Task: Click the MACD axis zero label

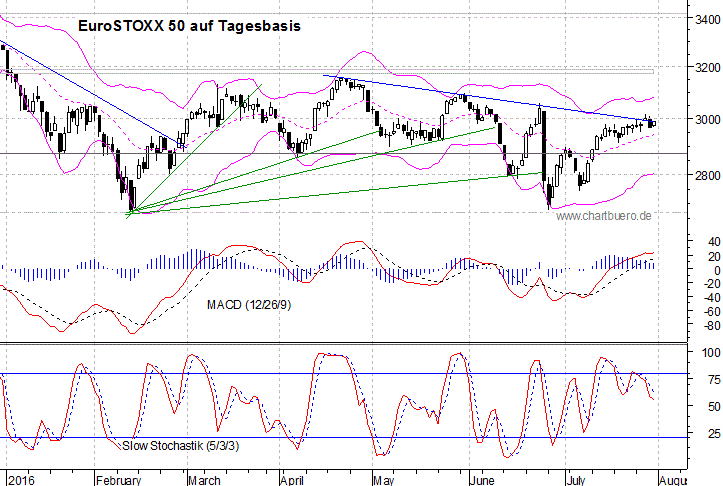Action: (x=717, y=271)
